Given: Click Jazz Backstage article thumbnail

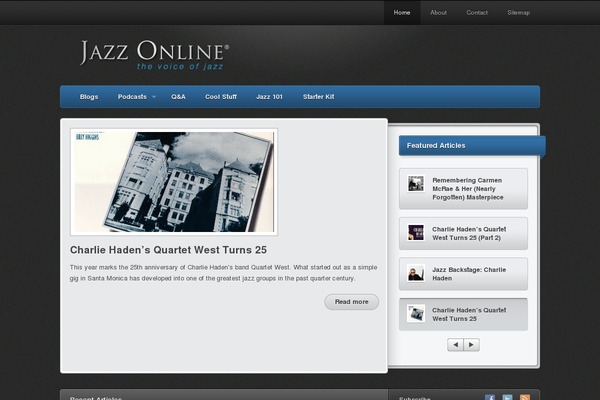Looking at the screenshot, I should [x=416, y=273].
